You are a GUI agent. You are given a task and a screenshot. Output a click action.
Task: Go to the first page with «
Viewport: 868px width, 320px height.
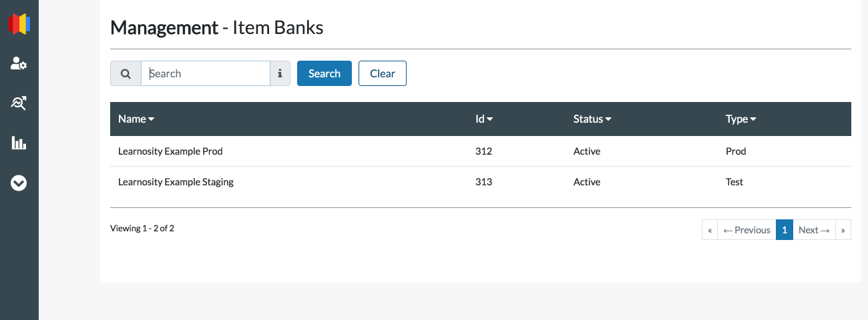[x=710, y=230]
